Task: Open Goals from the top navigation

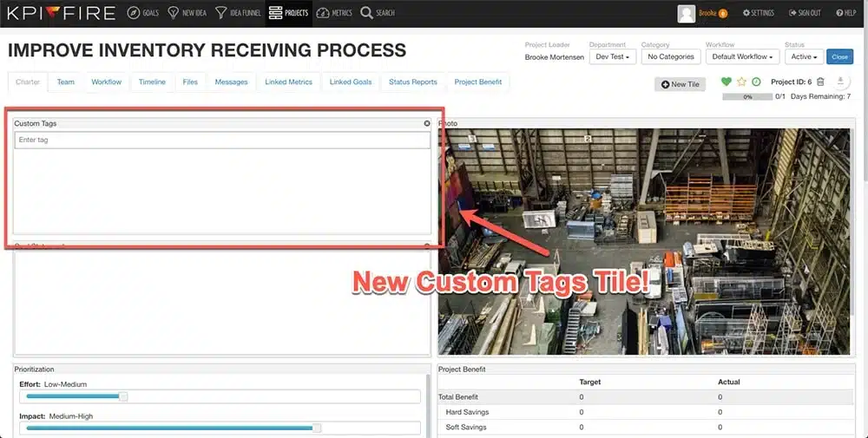Action: coord(143,13)
